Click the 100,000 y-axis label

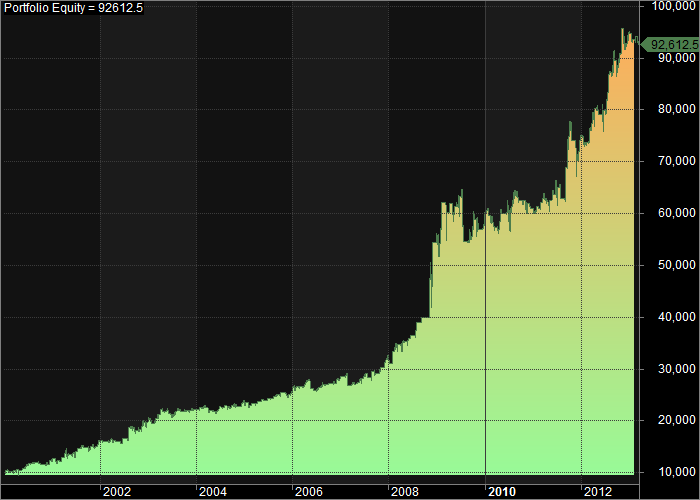coord(675,6)
